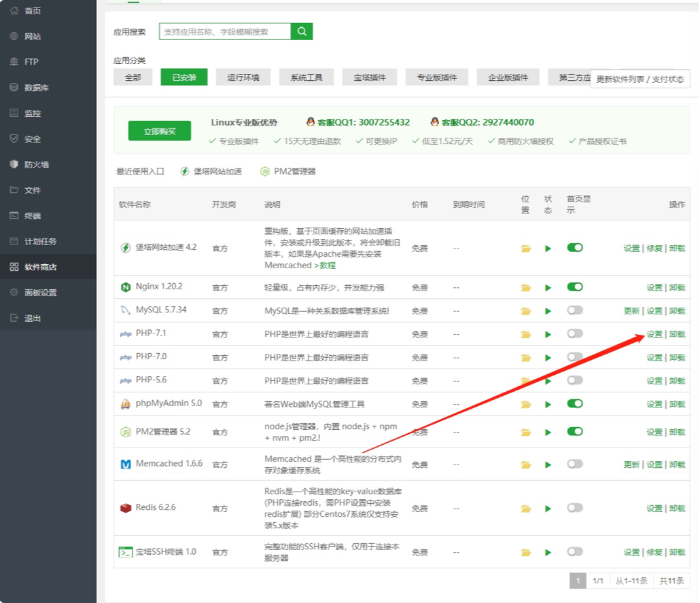Open 首页 home icon in sidebar
The height and width of the screenshot is (603, 700).
(x=14, y=10)
